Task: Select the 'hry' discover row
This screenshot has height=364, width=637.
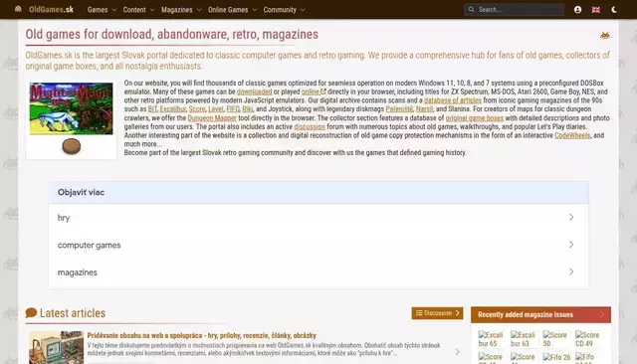Action: click(x=318, y=218)
